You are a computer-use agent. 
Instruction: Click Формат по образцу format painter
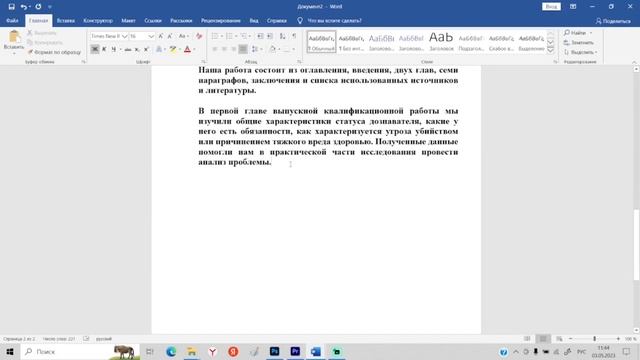(x=54, y=52)
